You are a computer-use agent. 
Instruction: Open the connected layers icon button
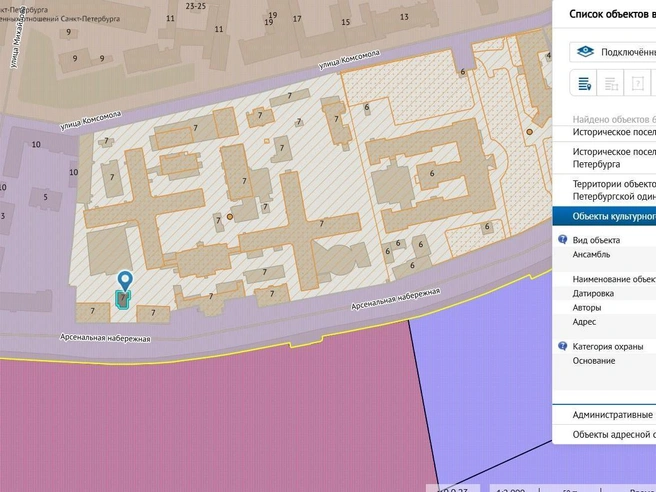tap(585, 52)
